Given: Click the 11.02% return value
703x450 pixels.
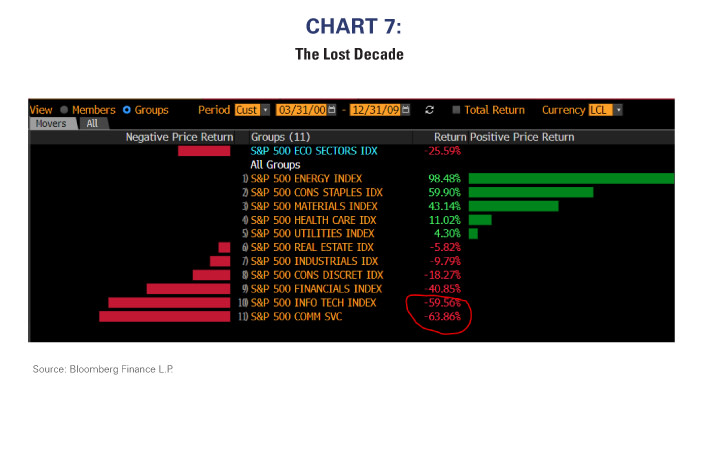Looking at the screenshot, I should 444,221.
